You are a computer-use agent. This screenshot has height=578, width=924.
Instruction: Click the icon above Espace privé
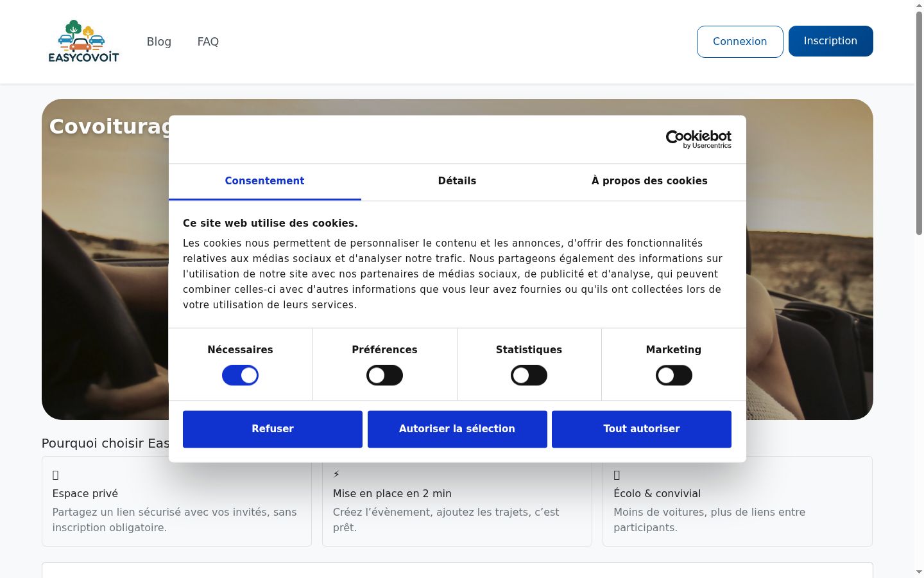(56, 475)
